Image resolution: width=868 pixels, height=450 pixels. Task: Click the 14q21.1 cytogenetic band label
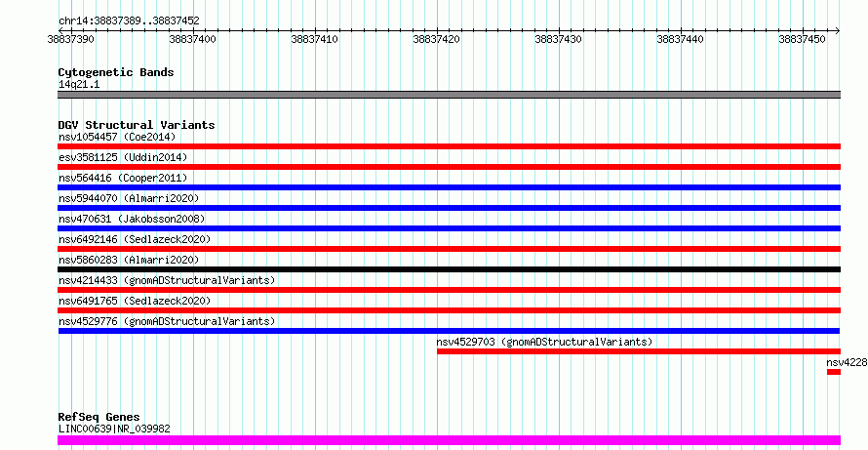coord(79,85)
